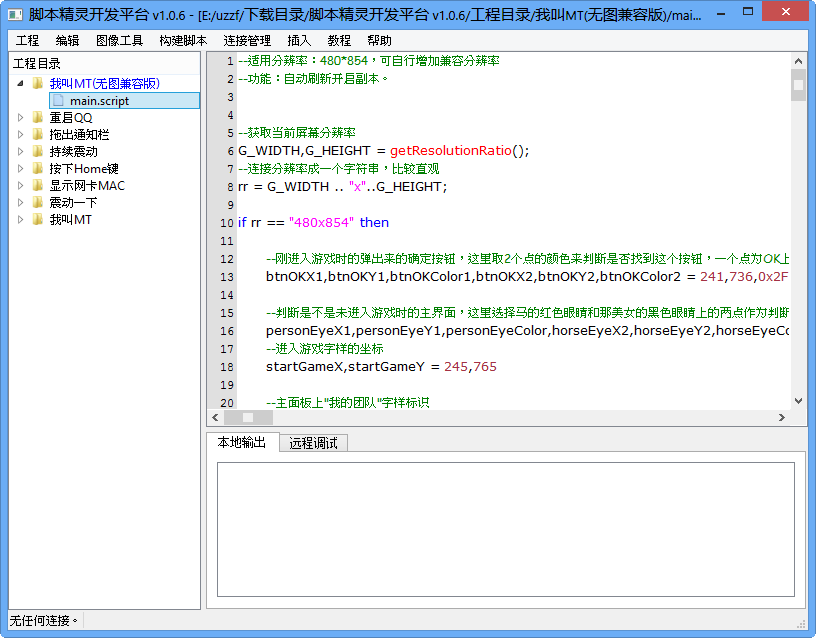Viewport: 816px width, 638px height.
Task: Click the vertical scrollbar thumb in editor
Action: coord(798,85)
